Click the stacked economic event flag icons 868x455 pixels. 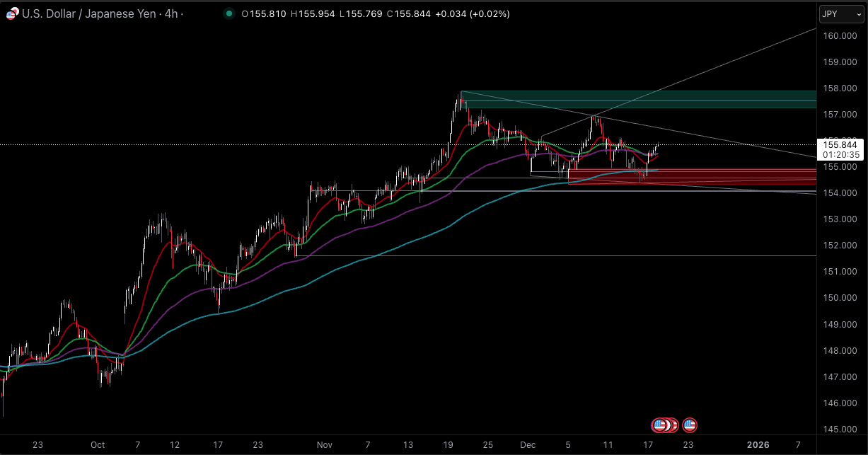pyautogui.click(x=665, y=425)
